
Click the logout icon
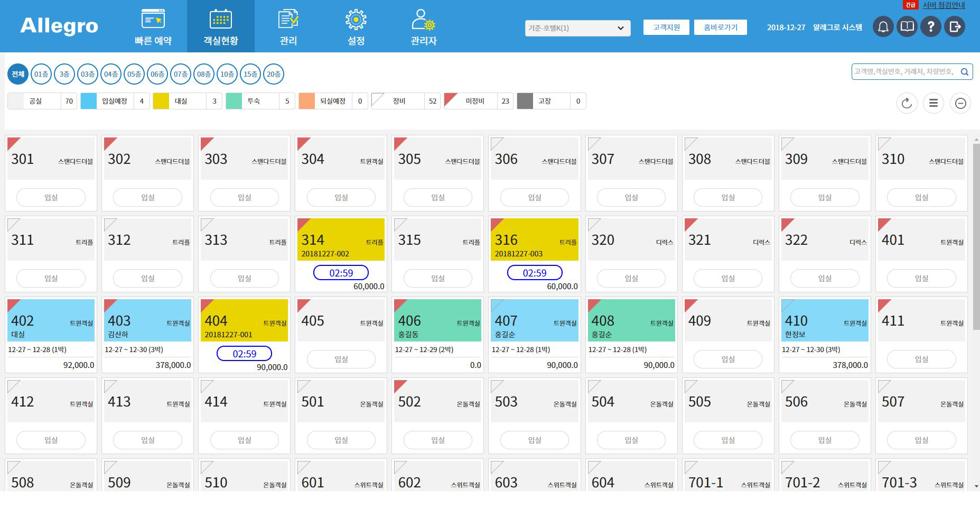pos(955,27)
